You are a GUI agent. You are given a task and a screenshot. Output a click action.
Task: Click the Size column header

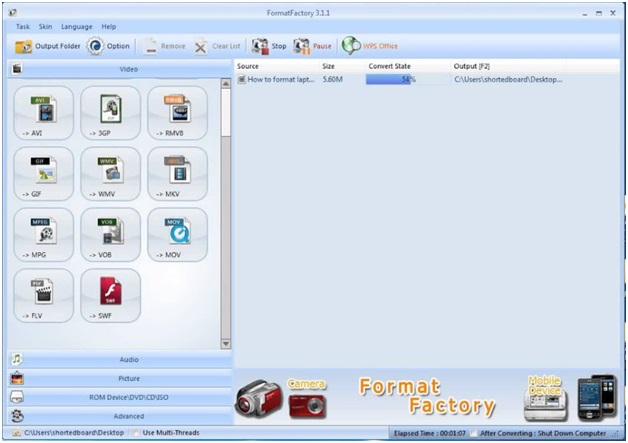pyautogui.click(x=342, y=66)
